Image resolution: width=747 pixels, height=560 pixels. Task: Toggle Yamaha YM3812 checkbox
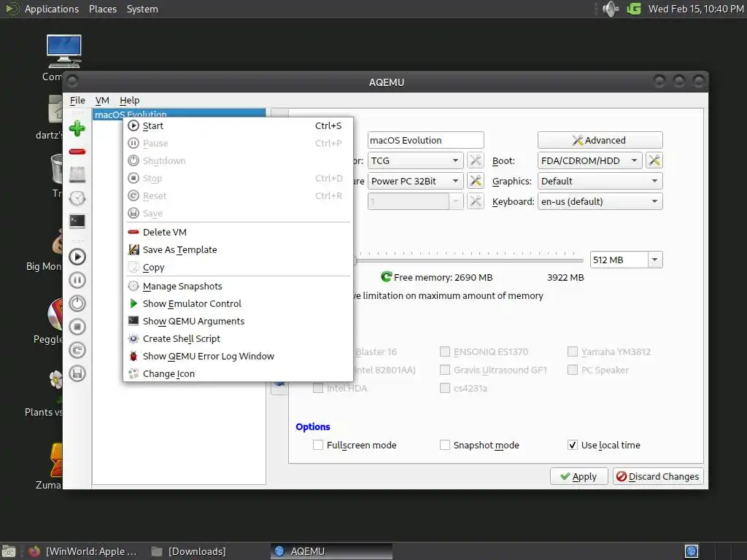572,351
